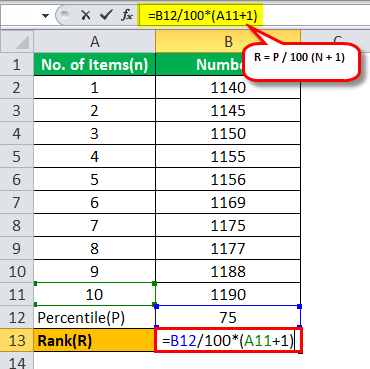Click cell A8 containing 7
This screenshot has width=370, height=369.
pyautogui.click(x=95, y=225)
